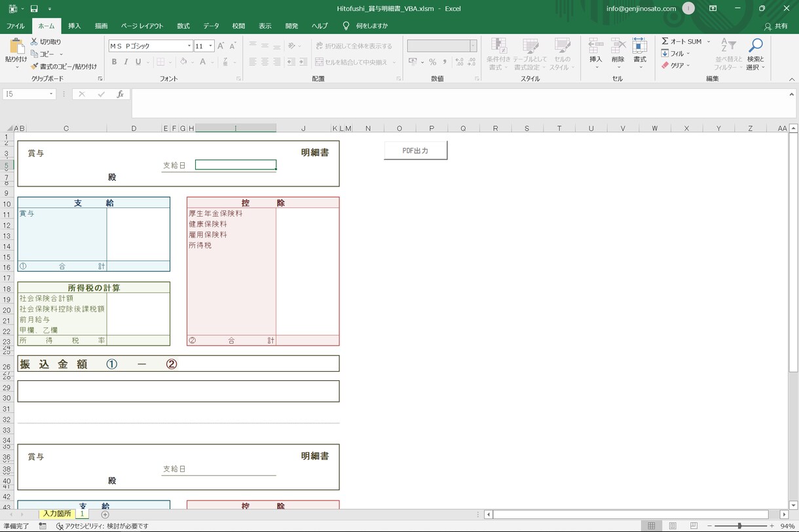Image resolution: width=799 pixels, height=532 pixels.
Task: Open the number format dropdown
Action: 474,46
